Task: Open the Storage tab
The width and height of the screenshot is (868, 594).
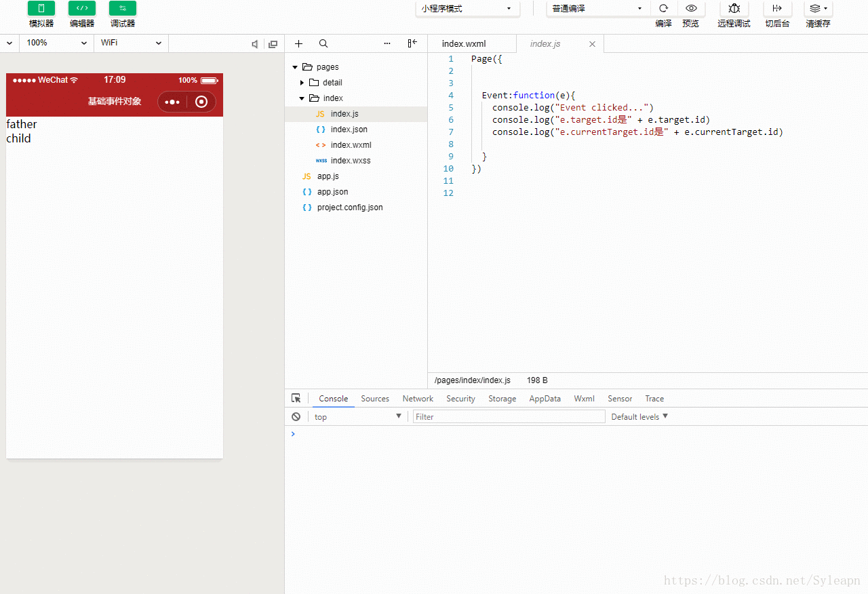Action: coord(502,399)
